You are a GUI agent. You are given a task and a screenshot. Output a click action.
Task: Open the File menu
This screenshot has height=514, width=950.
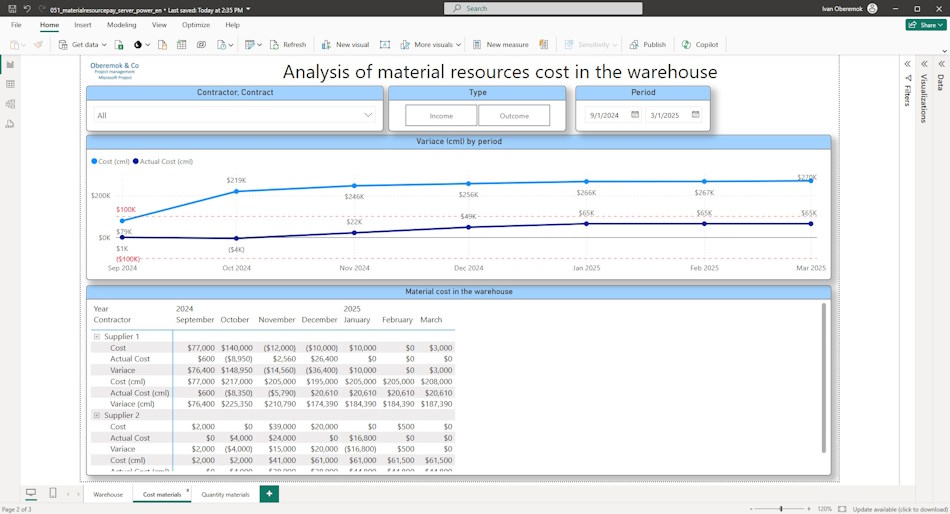click(x=16, y=25)
